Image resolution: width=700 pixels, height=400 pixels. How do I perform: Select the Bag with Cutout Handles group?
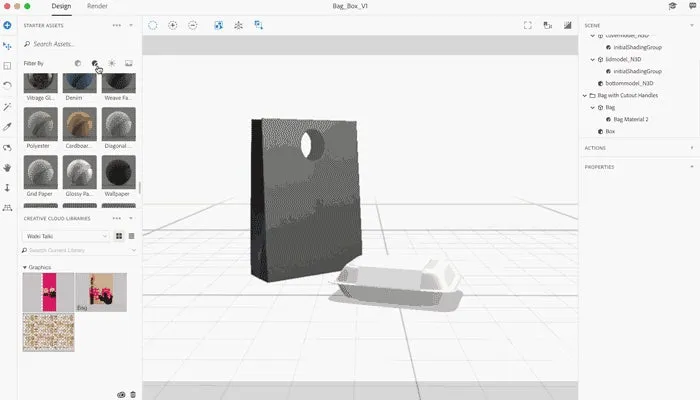627,96
